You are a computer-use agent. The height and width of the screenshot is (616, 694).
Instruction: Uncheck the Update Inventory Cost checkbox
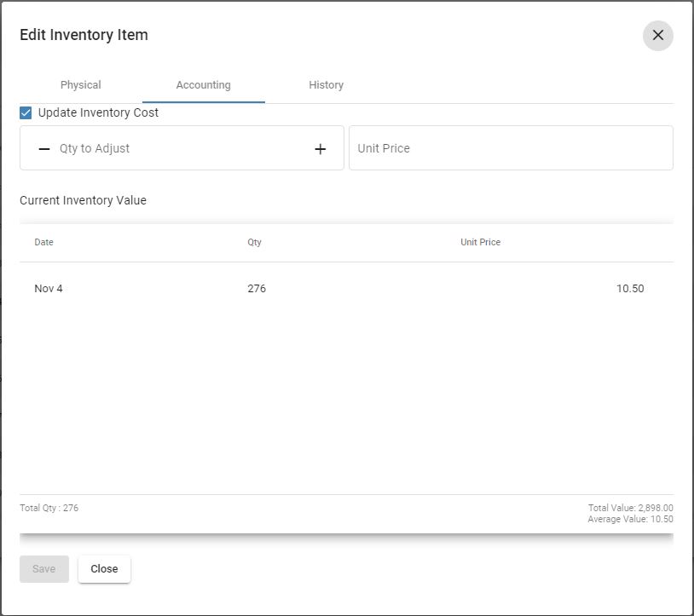tap(26, 112)
